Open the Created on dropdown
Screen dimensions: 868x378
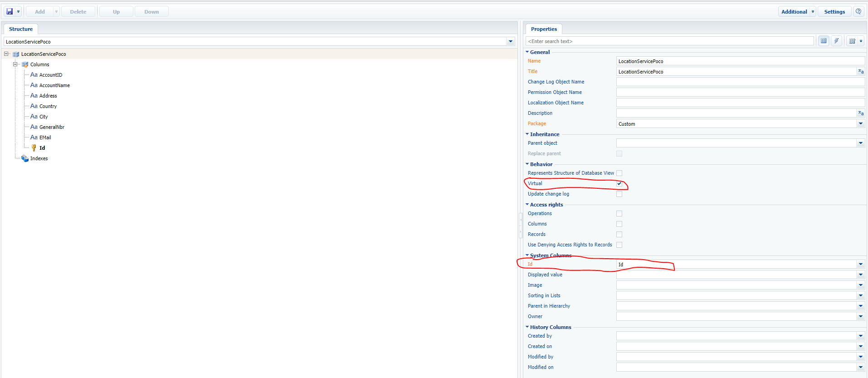[x=860, y=346]
